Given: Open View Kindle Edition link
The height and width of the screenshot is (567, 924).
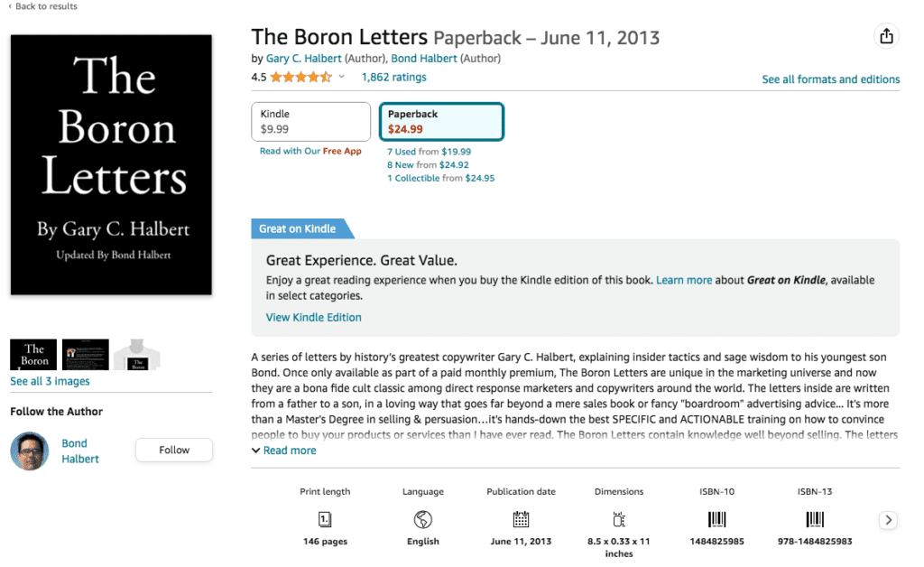Looking at the screenshot, I should tap(313, 317).
